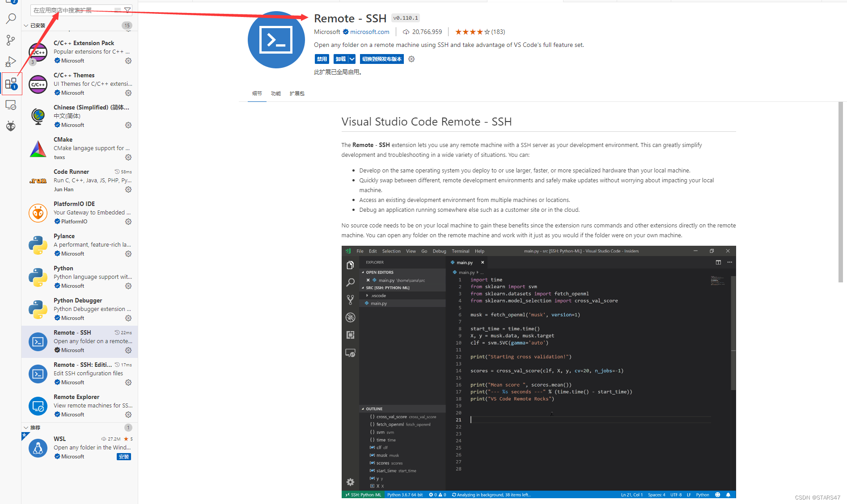This screenshot has width=847, height=504.
Task: Click the details page vertical scrollbar
Action: click(840, 192)
